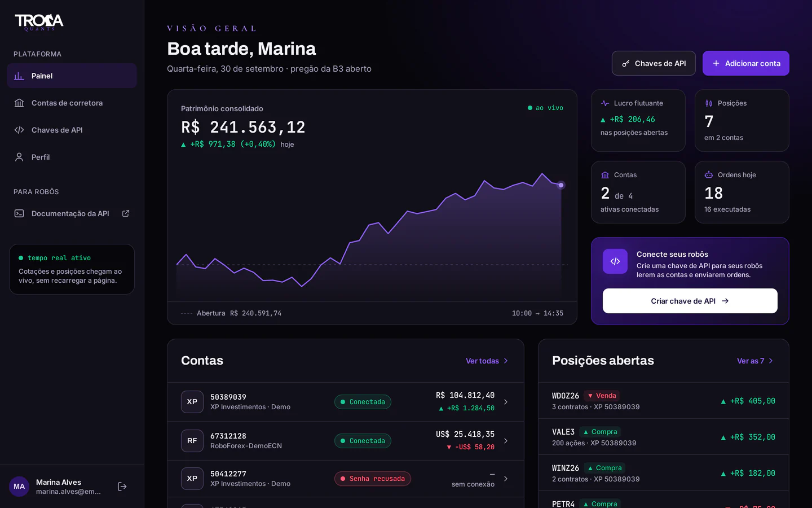Click the key icon in Chaves de API button
Image resolution: width=812 pixels, height=508 pixels.
625,64
